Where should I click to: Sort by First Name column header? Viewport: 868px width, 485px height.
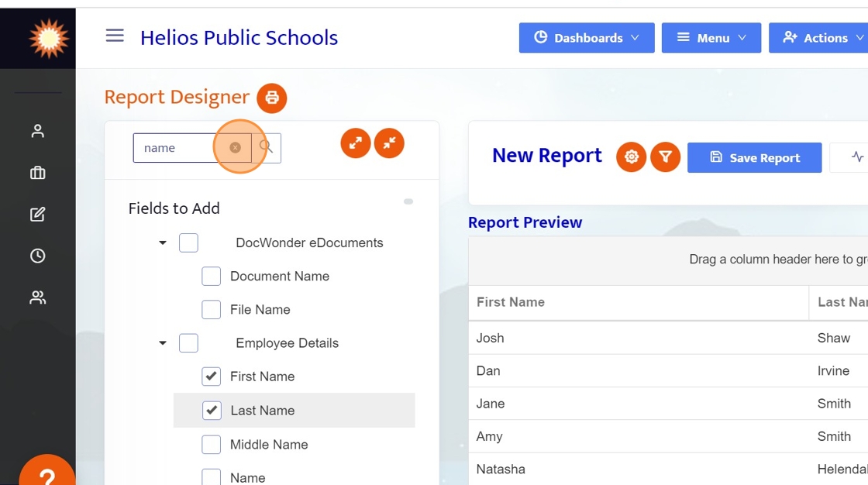tap(639, 302)
